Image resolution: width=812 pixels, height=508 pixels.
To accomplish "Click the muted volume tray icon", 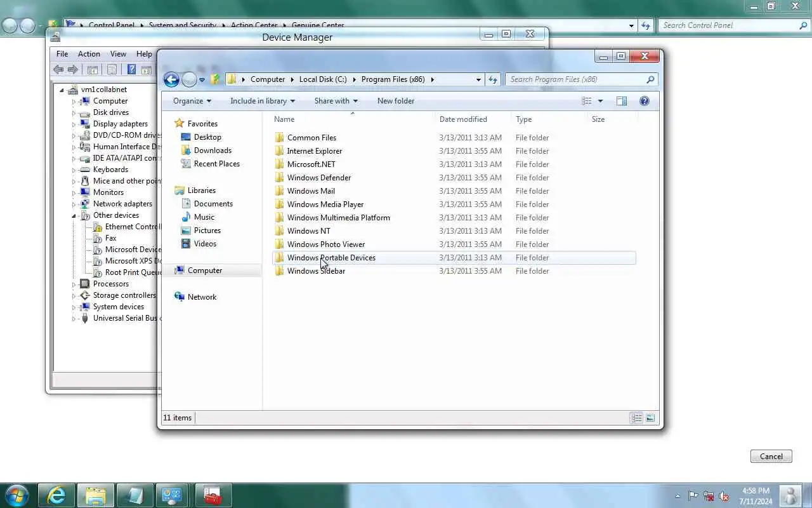I will [724, 496].
